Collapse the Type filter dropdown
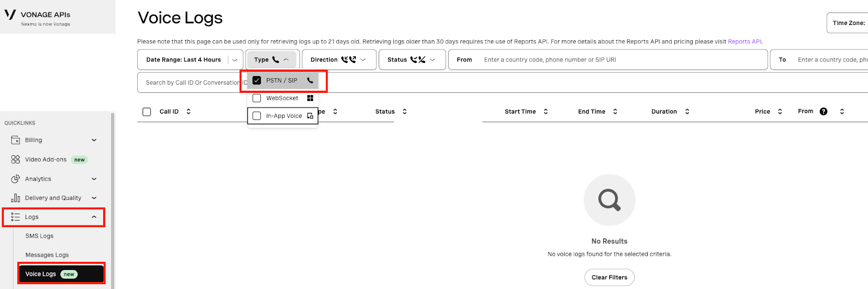The image size is (868, 289). 271,60
